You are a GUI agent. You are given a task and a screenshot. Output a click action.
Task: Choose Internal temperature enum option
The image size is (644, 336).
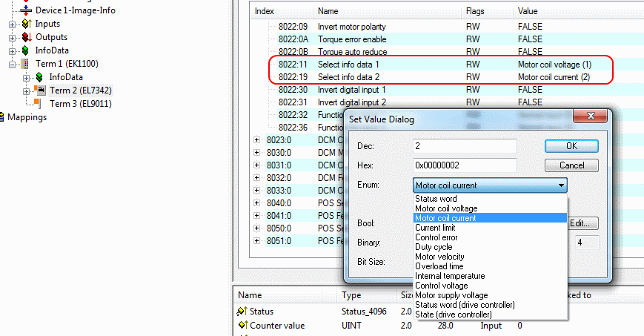pos(490,276)
